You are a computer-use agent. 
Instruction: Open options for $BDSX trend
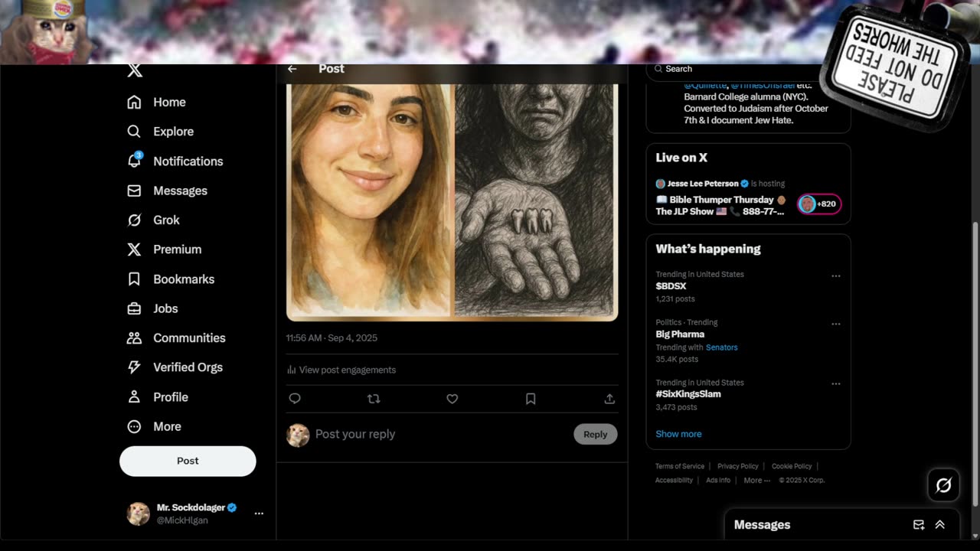(x=836, y=276)
